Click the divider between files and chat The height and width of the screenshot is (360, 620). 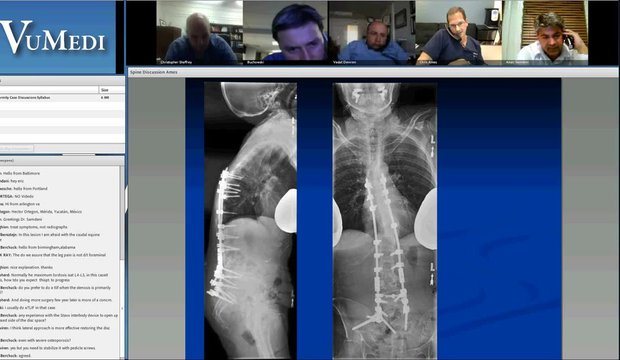coord(79,155)
